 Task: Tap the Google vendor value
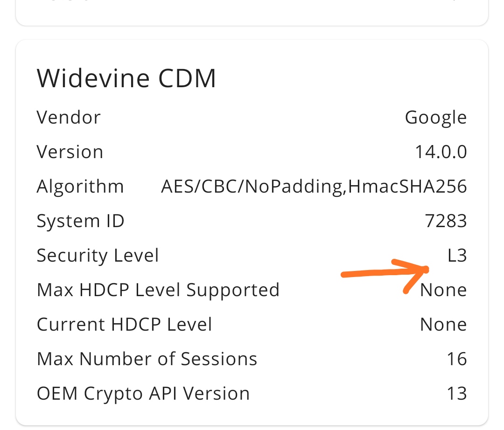[x=435, y=118]
